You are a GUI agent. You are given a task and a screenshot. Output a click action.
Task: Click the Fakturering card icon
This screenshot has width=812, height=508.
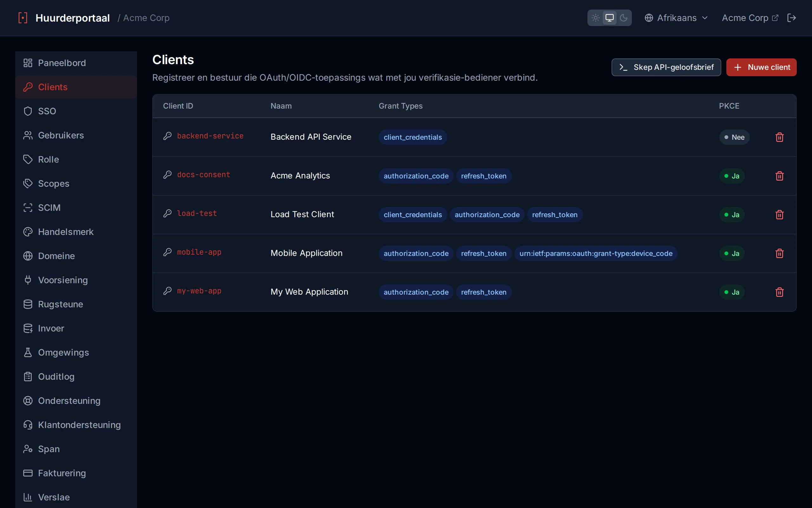28,473
